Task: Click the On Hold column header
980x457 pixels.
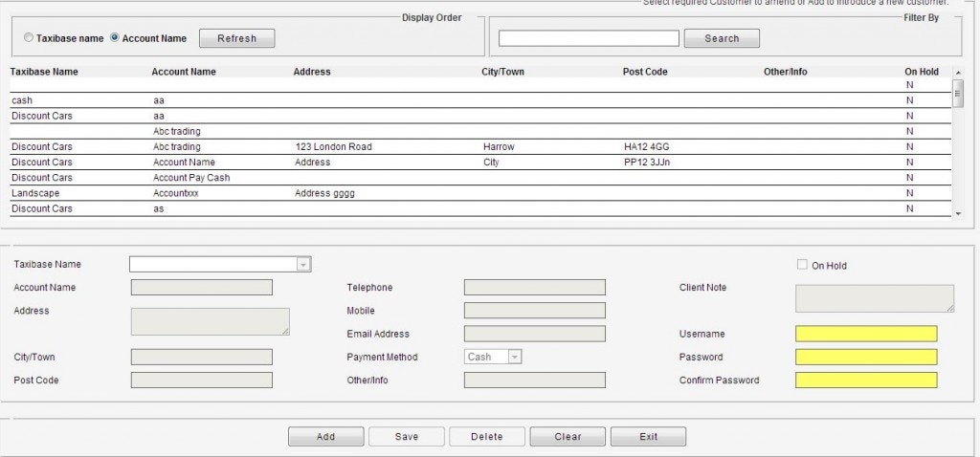Action: point(922,72)
